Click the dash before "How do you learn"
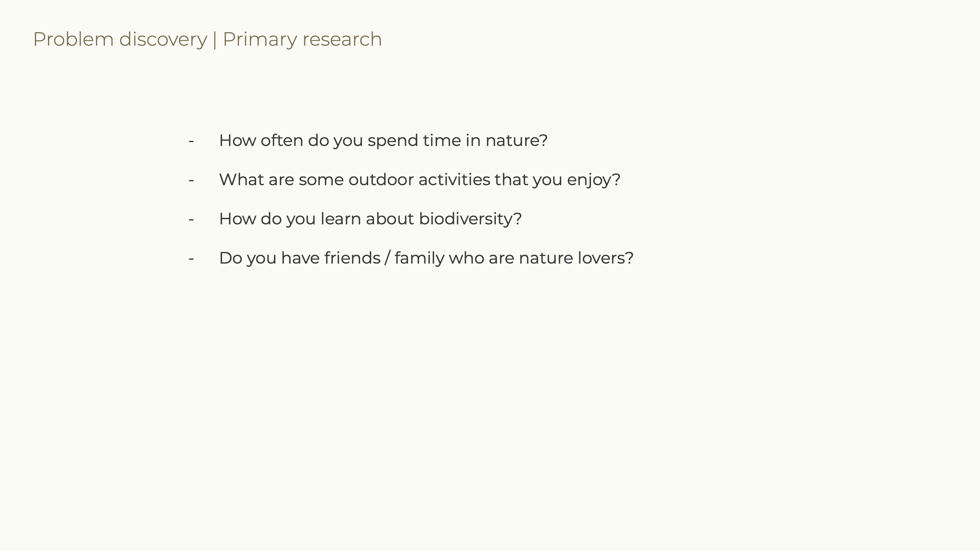This screenshot has height=551, width=980. pyautogui.click(x=191, y=219)
